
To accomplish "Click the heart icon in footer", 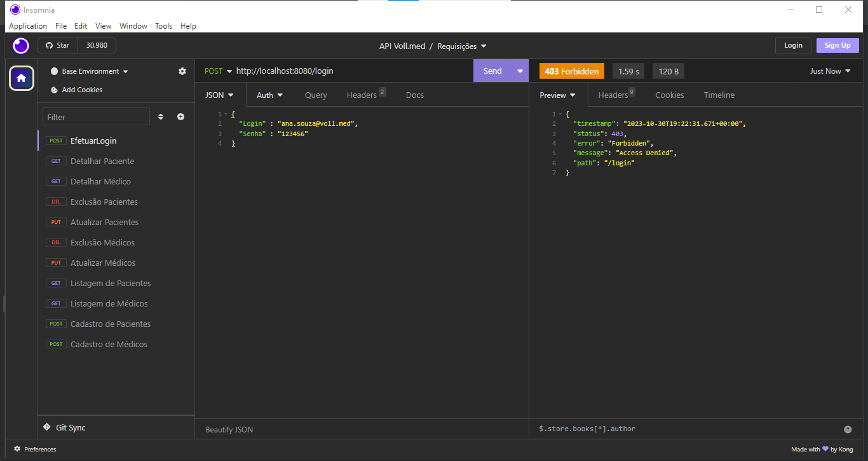I will (825, 449).
